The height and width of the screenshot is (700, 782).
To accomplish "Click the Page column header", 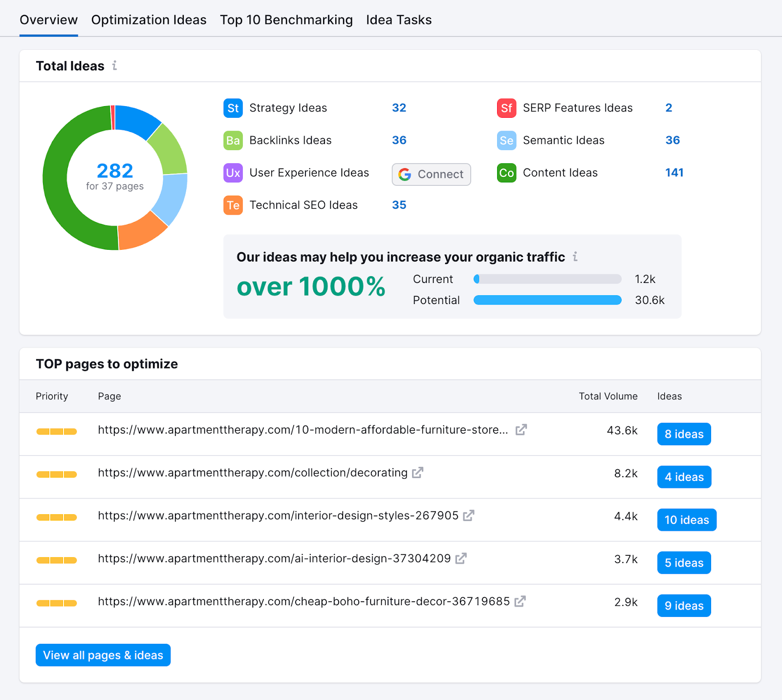I will tap(109, 396).
